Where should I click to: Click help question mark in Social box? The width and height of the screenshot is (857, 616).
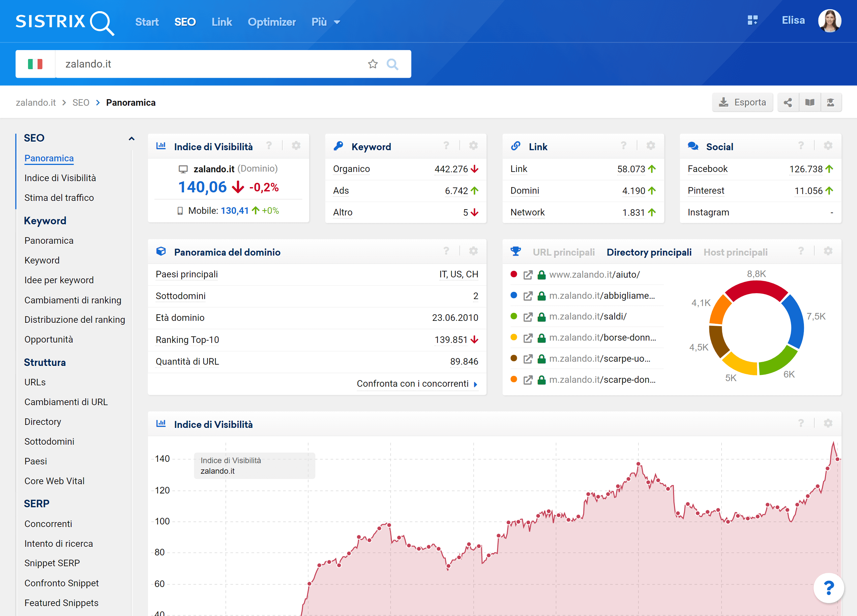tap(801, 146)
